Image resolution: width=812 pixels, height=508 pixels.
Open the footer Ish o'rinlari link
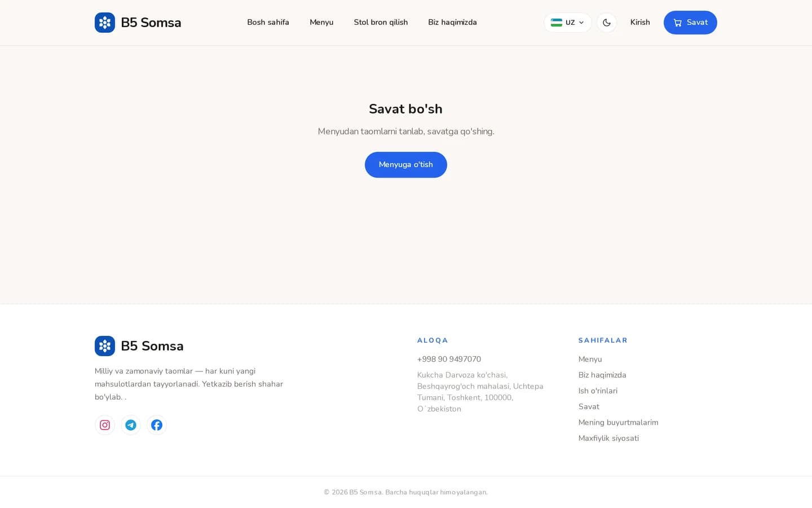click(598, 391)
